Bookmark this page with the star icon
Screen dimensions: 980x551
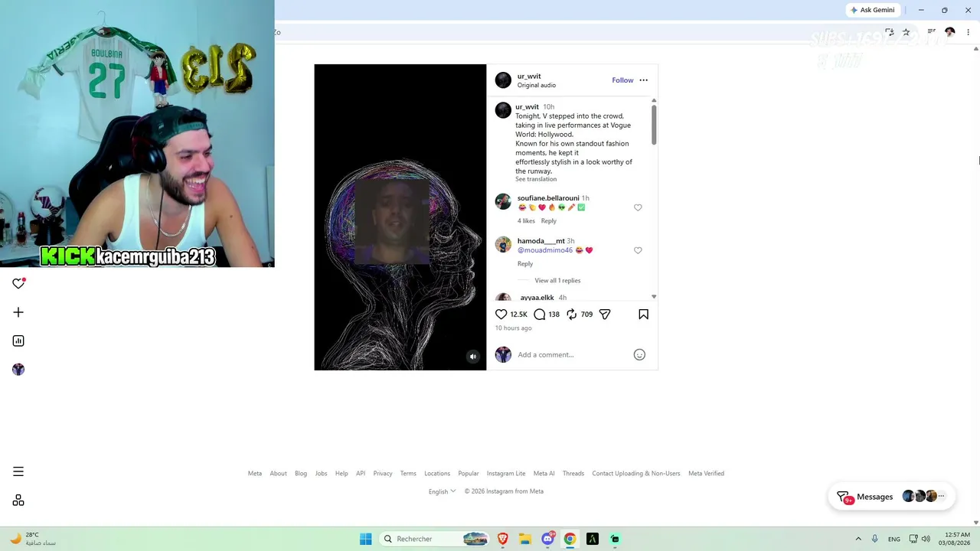(906, 32)
